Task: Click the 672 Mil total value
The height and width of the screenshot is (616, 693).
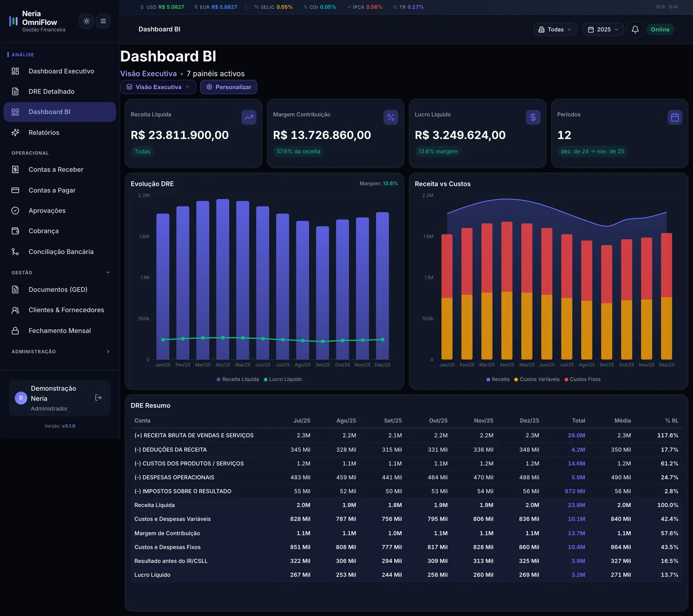Action: 575,491
